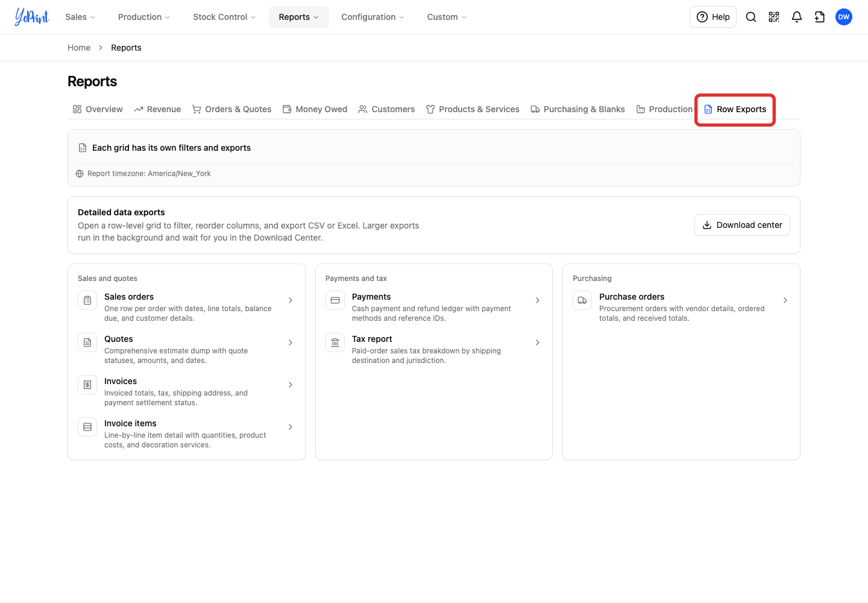Click the Download center button
This screenshot has height=603, width=868.
click(x=742, y=225)
